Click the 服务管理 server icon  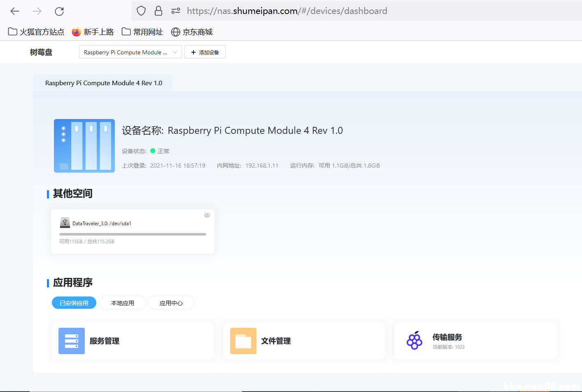click(72, 341)
